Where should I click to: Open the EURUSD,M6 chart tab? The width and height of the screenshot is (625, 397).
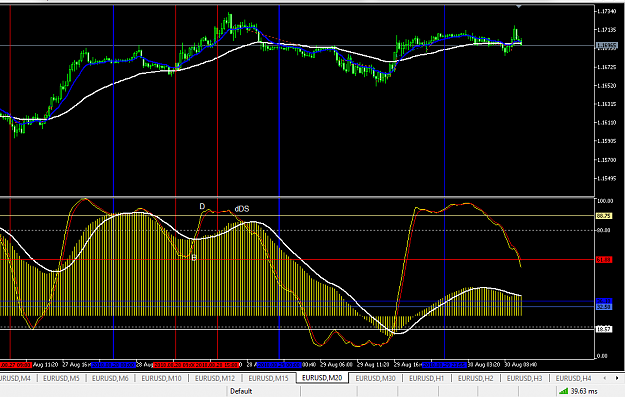click(x=110, y=378)
